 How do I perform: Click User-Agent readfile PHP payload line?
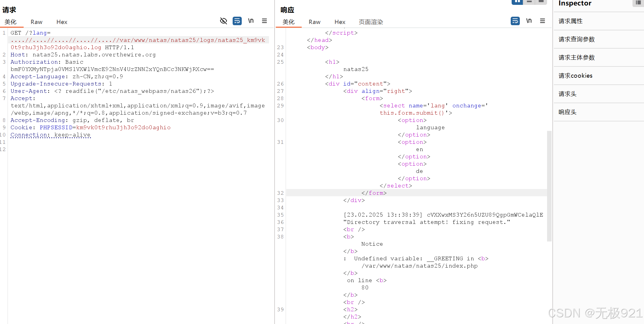coord(112,91)
